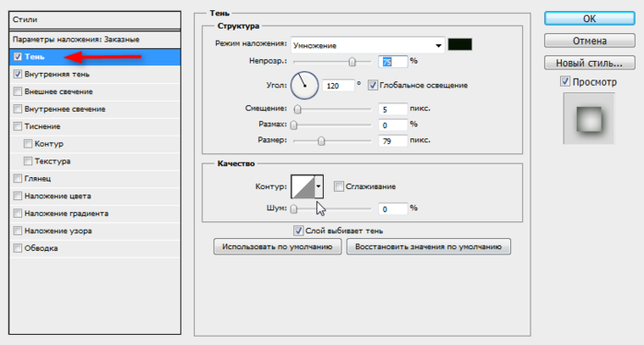Click the Шум value field

tap(393, 209)
